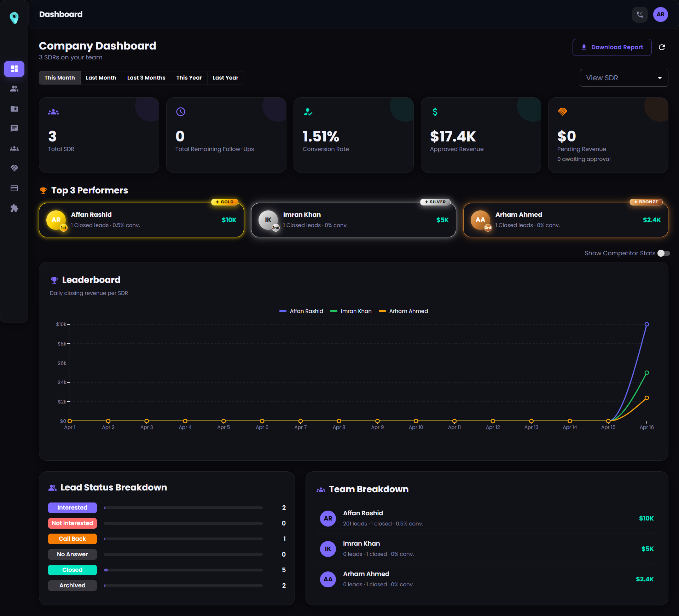Image resolution: width=679 pixels, height=616 pixels.
Task: Refresh the dashboard with reload icon
Action: 662,47
